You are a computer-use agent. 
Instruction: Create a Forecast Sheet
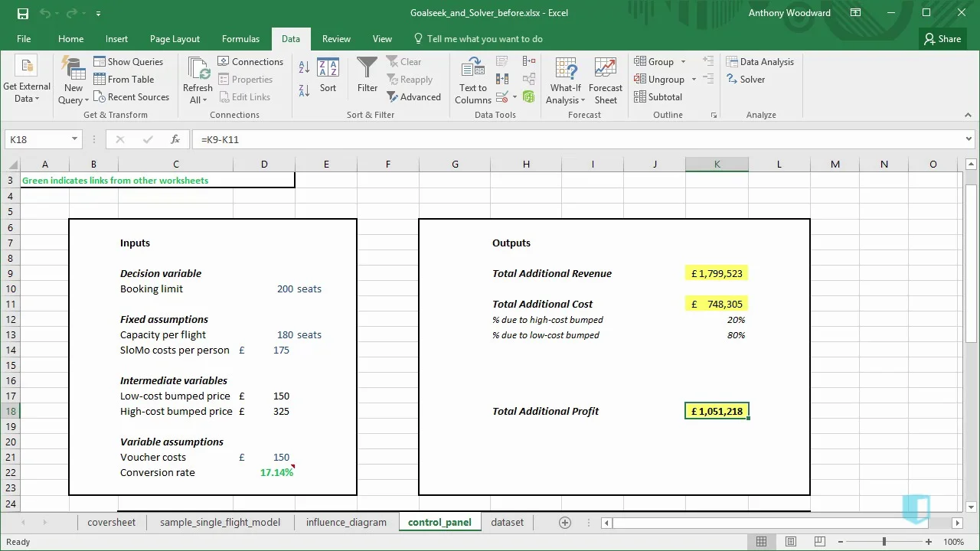[x=605, y=81]
